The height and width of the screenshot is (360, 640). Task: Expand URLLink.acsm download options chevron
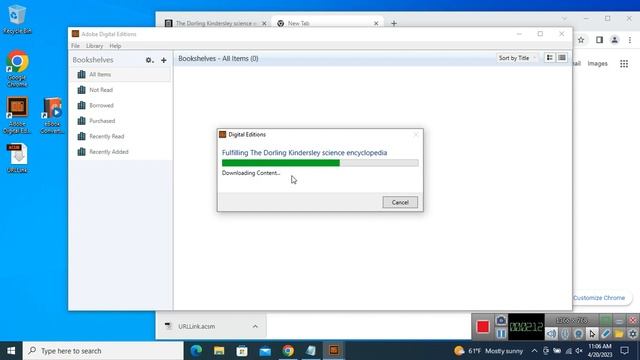tap(255, 326)
